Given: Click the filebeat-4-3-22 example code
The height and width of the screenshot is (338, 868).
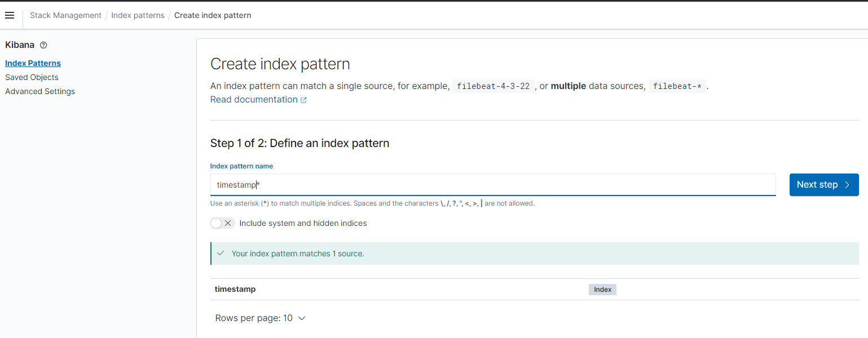Looking at the screenshot, I should pyautogui.click(x=494, y=86).
